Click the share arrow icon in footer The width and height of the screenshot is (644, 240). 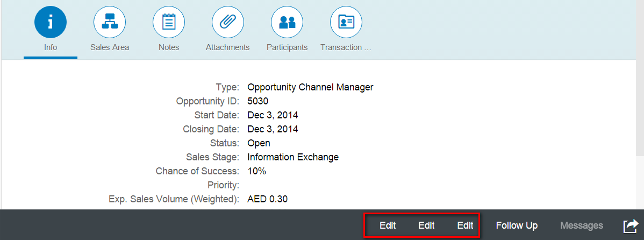pyautogui.click(x=631, y=225)
